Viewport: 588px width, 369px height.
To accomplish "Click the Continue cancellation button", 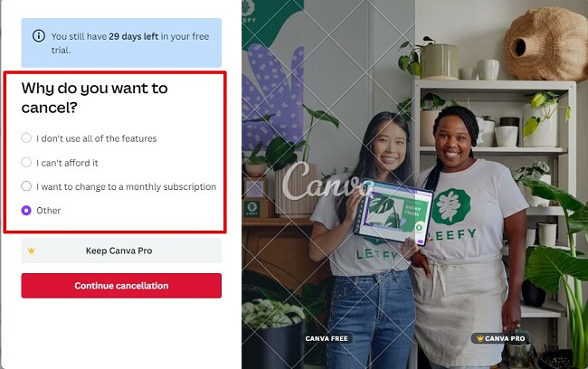I will pyautogui.click(x=121, y=286).
